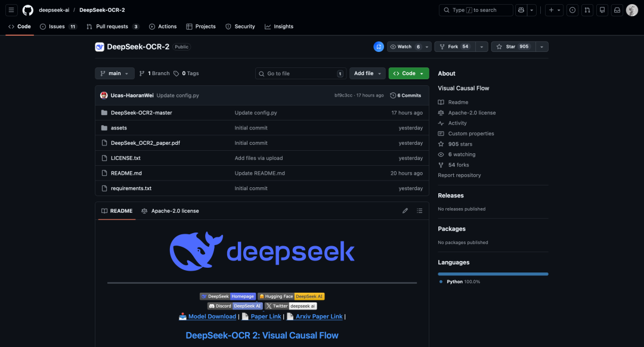Open the create new plus menu
644x347 pixels.
554,10
